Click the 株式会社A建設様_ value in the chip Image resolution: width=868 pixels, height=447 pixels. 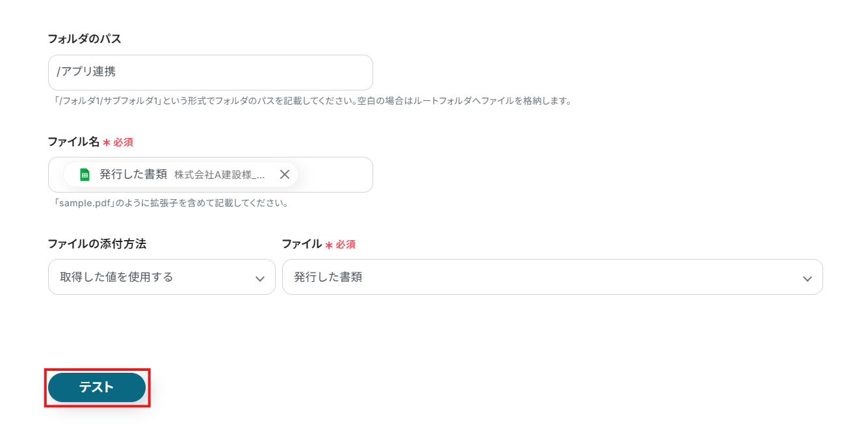220,175
